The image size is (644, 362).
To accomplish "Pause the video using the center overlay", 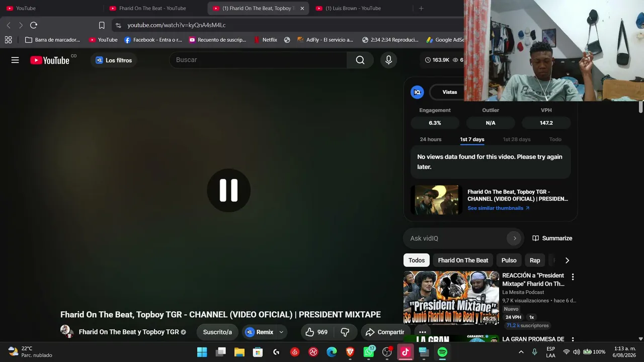I will (229, 190).
